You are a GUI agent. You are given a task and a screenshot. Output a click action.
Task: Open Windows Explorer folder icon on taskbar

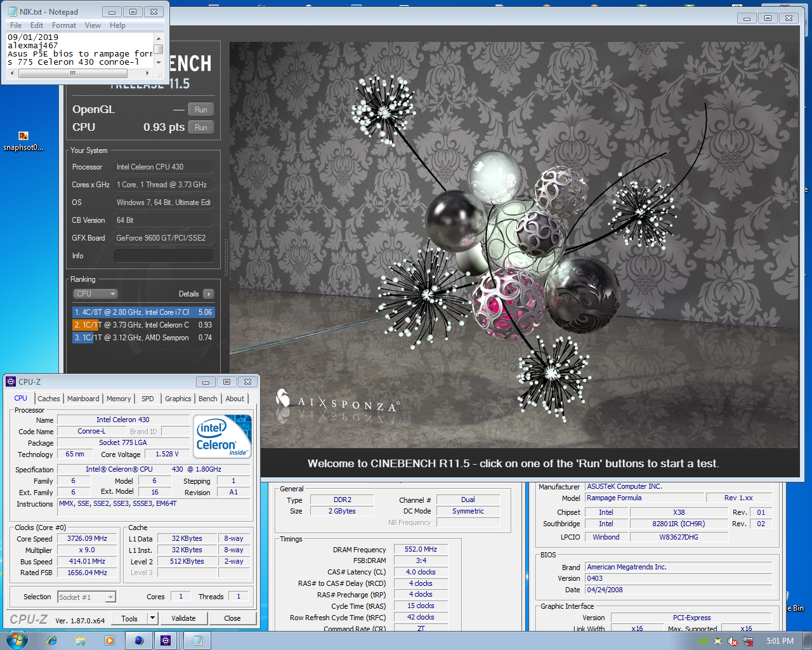[81, 640]
